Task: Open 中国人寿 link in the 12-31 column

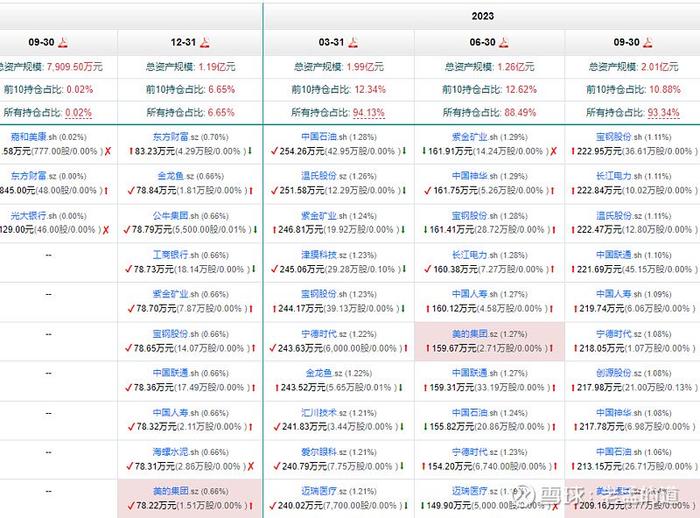Action: (x=171, y=413)
